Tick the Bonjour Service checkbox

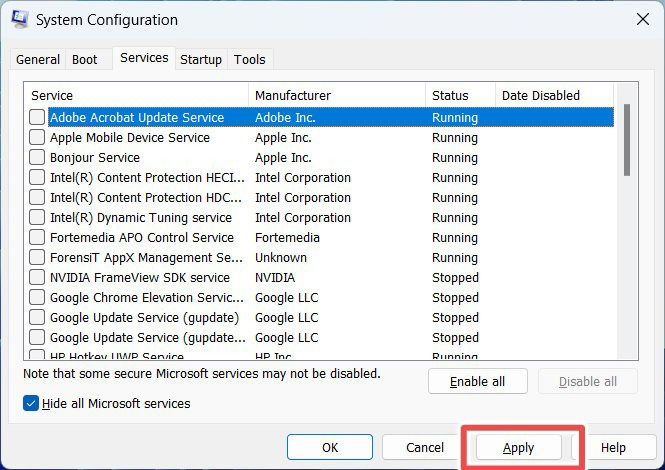tap(37, 157)
